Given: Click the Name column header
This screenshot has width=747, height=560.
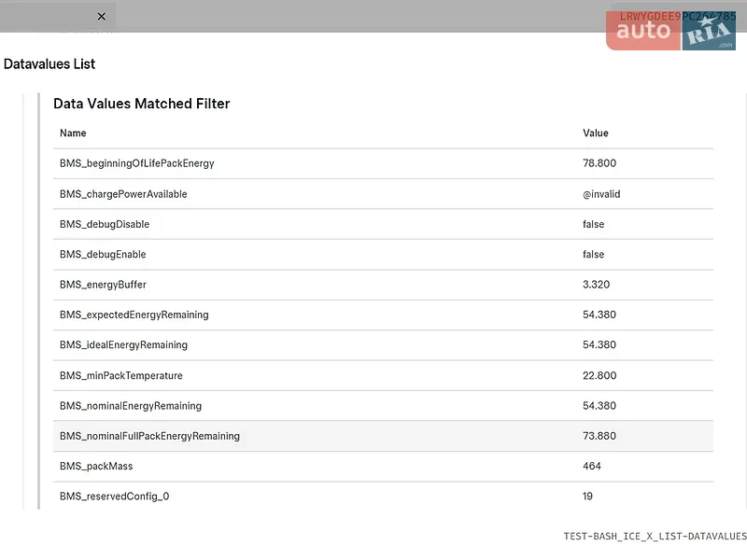Looking at the screenshot, I should [73, 133].
